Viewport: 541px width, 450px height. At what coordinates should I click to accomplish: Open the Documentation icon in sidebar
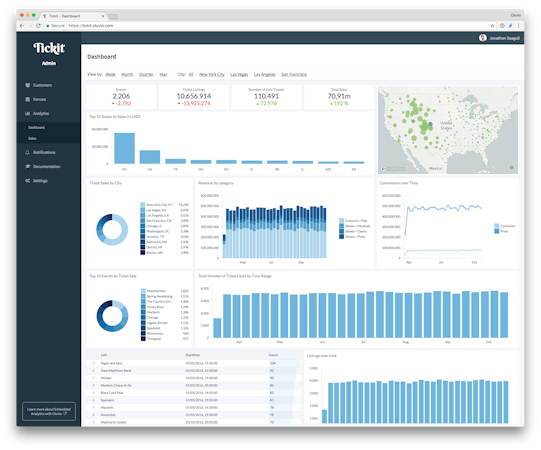point(28,166)
